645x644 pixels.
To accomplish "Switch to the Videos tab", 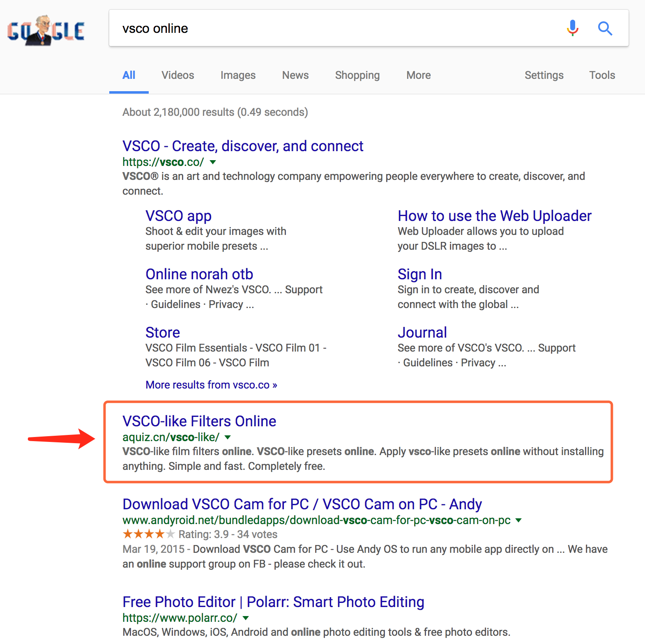I will click(177, 75).
